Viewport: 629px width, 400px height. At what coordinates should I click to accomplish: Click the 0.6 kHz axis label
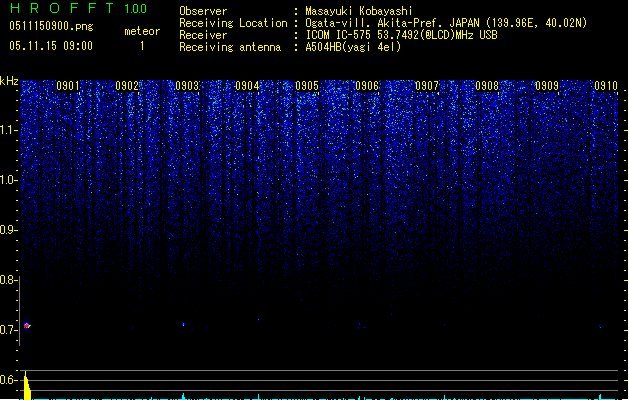8,380
